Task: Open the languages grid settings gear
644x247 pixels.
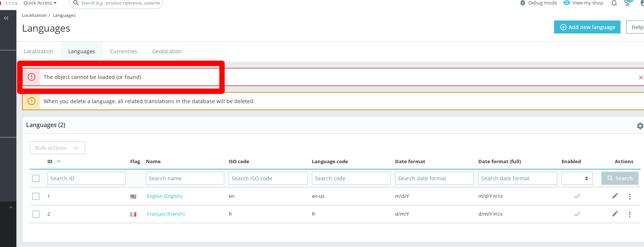Action: pos(640,126)
